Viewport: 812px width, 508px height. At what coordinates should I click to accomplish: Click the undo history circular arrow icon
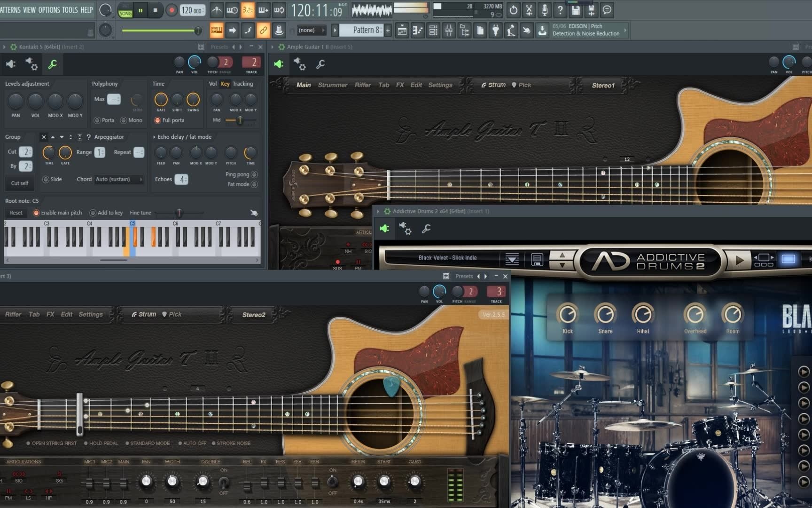click(x=514, y=10)
